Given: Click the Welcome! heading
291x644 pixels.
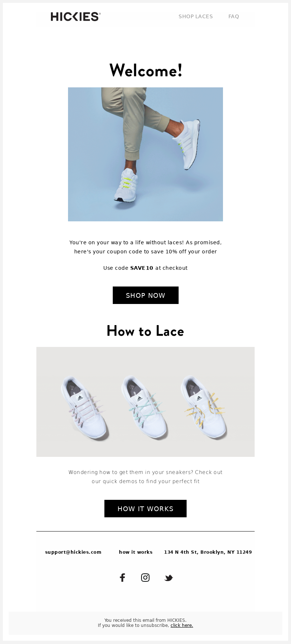Looking at the screenshot, I should (145, 70).
